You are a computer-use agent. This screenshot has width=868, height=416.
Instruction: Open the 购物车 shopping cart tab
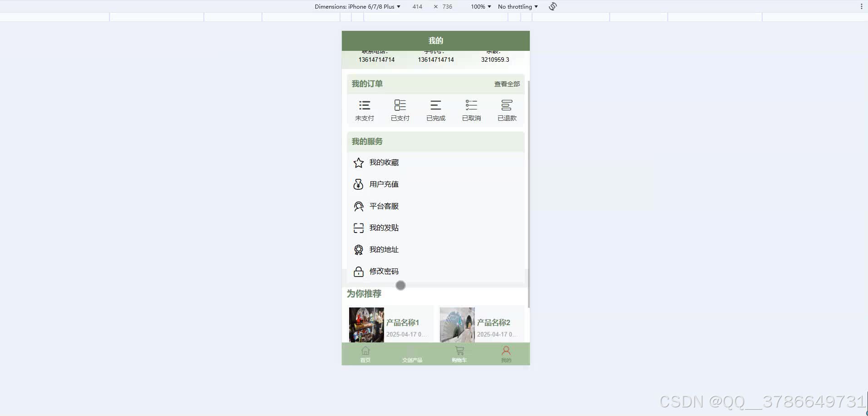459,354
